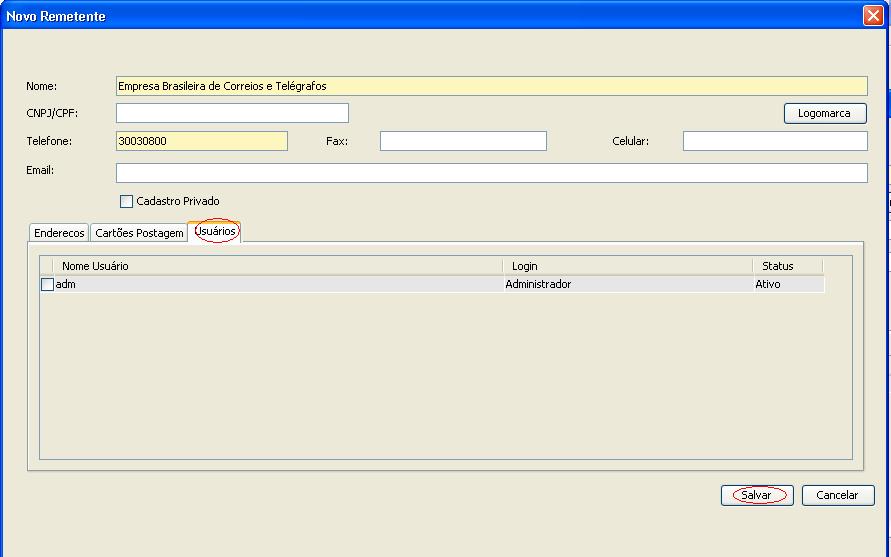The image size is (891, 557).
Task: Click the Status column header
Action: tap(788, 266)
